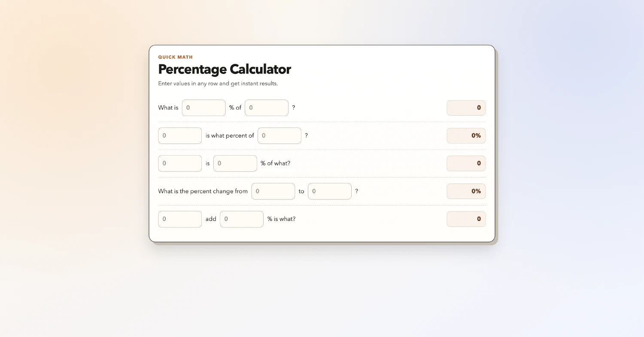The height and width of the screenshot is (337, 644).
Task: Focus the percent input before "% is what?"
Action: (x=241, y=219)
